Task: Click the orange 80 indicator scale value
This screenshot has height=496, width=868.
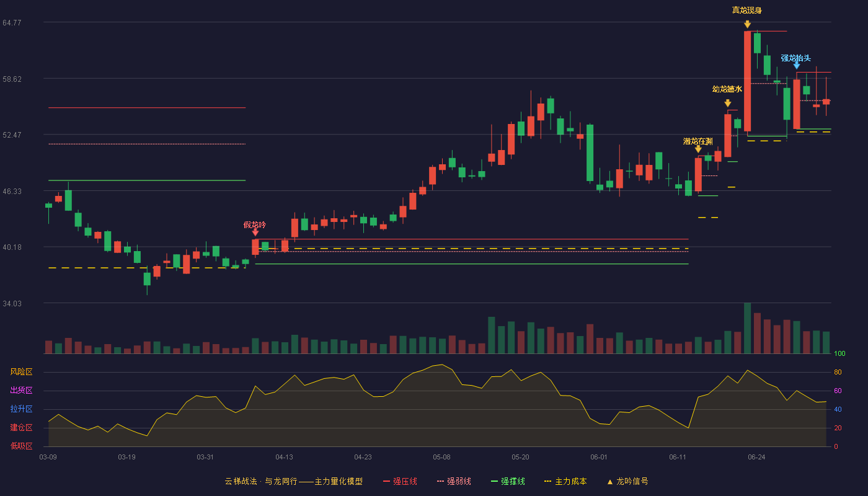Action: pos(838,373)
